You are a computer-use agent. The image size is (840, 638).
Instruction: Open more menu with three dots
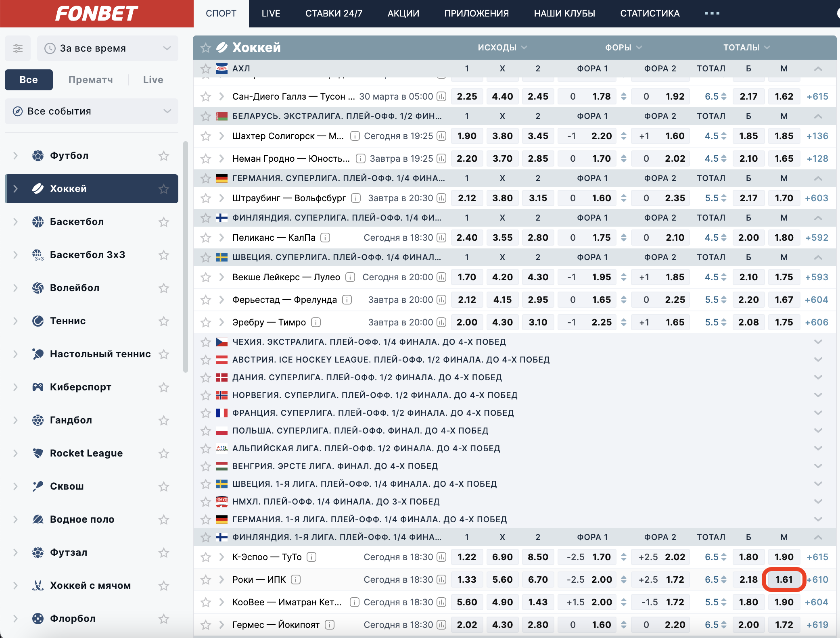[x=712, y=13]
